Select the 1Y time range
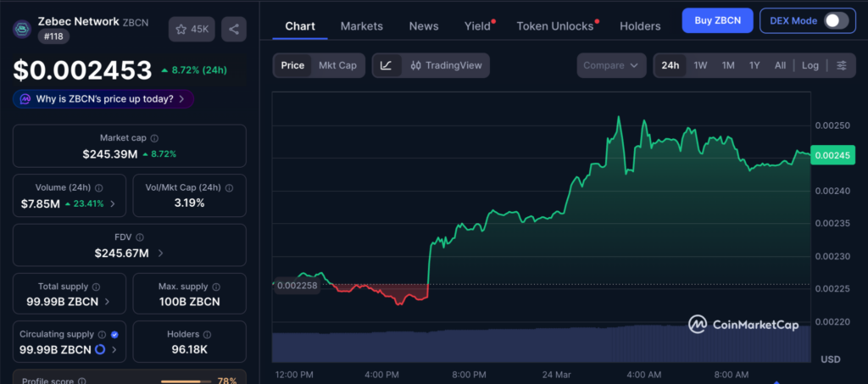The image size is (868, 384). click(x=754, y=65)
